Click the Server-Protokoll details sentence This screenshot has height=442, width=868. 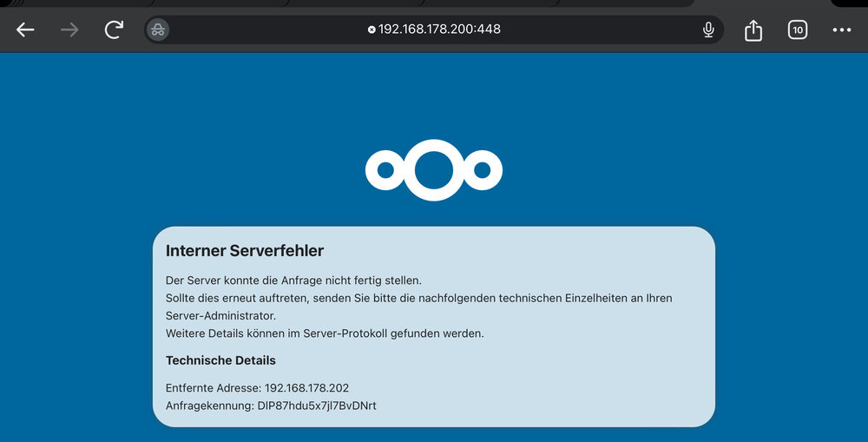325,333
